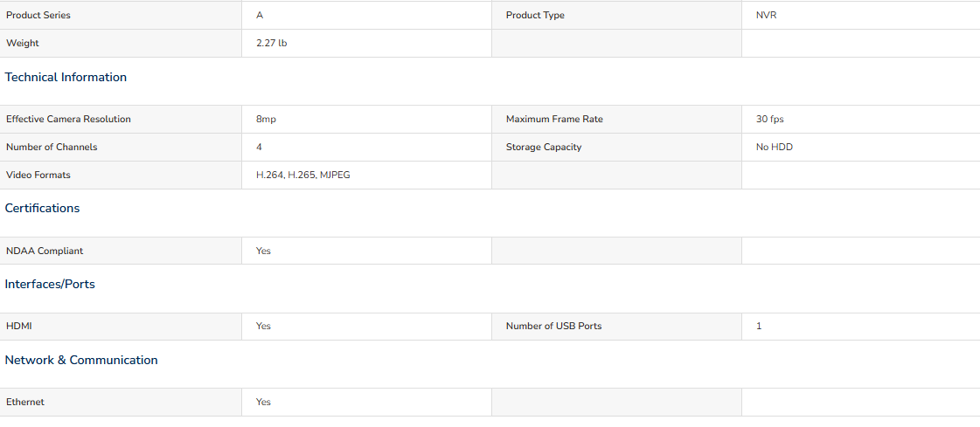Click the Network & Communication heading
Image resolution: width=980 pixels, height=427 pixels.
(x=81, y=361)
